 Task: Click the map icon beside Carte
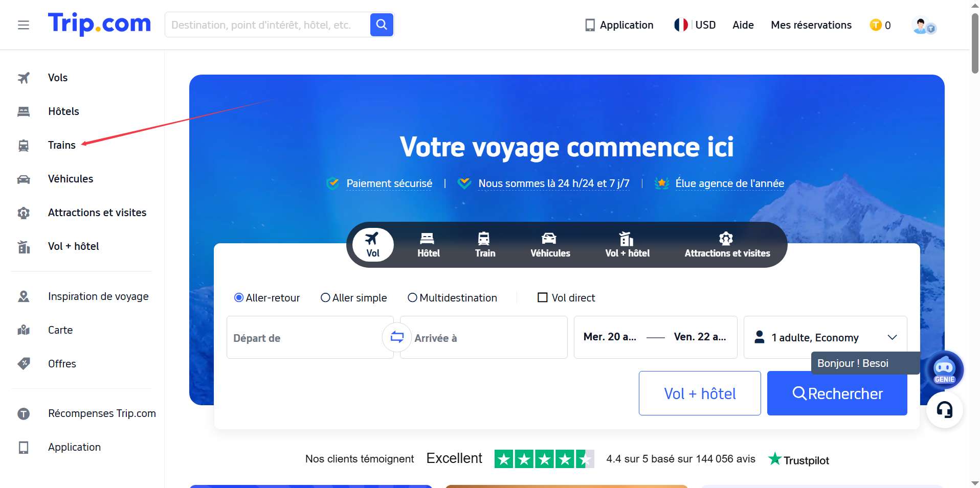(24, 330)
